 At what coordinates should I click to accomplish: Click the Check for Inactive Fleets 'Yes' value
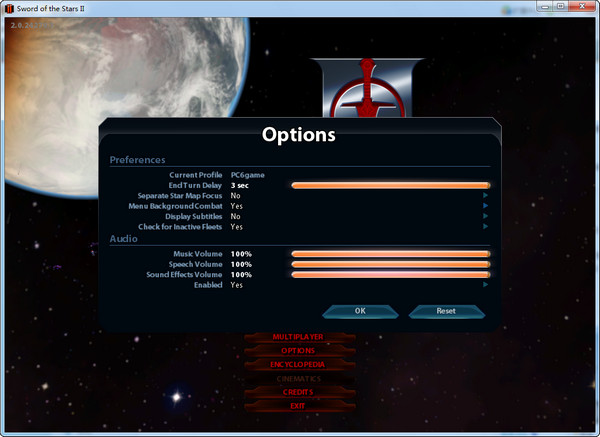(237, 227)
